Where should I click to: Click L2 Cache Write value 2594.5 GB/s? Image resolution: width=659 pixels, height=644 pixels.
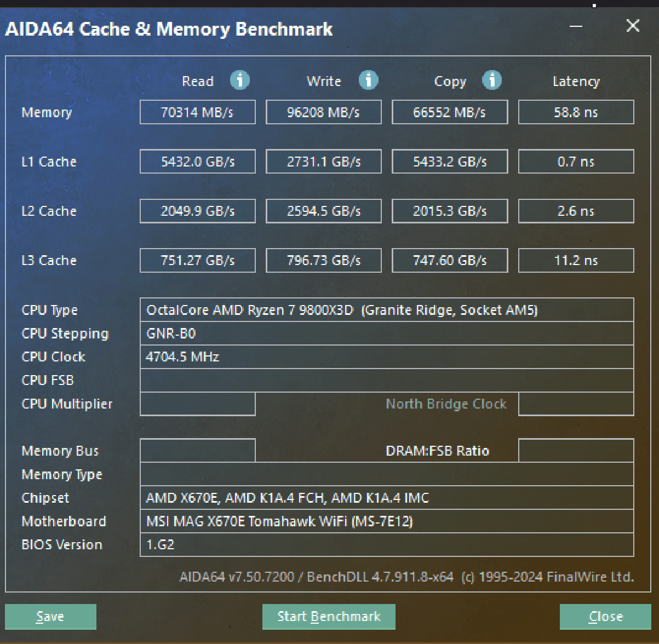coord(324,211)
